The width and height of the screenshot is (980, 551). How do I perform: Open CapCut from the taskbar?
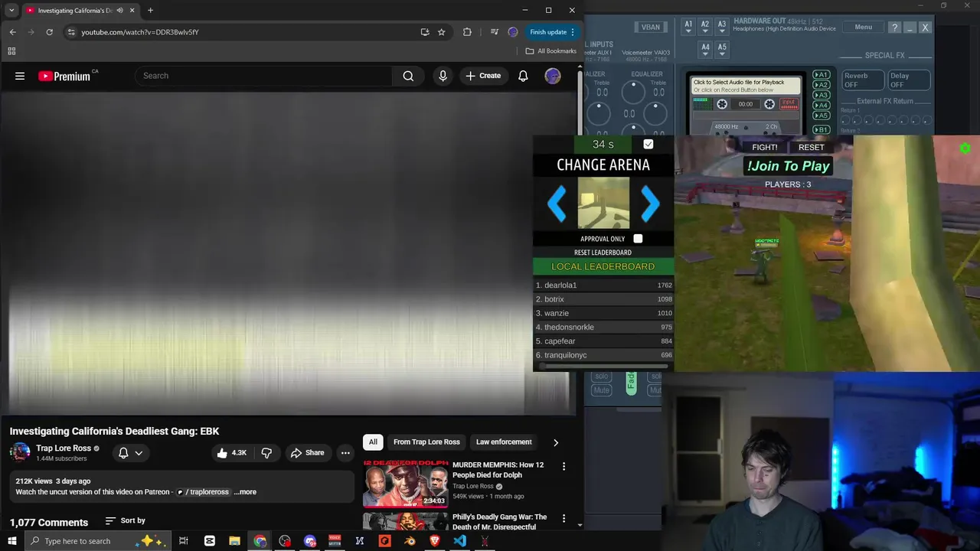click(210, 541)
